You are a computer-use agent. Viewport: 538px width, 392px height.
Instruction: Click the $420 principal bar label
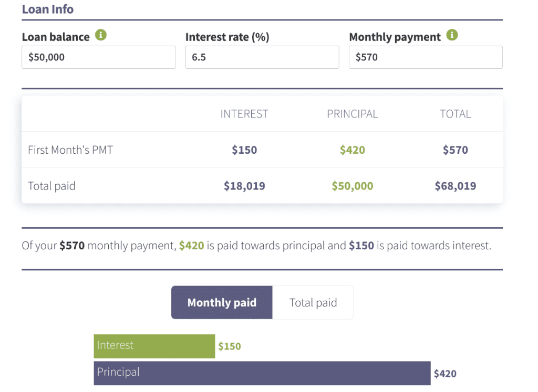446,373
